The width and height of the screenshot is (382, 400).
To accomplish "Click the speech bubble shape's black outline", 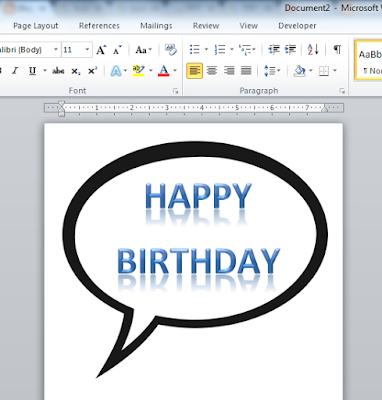I will click(x=195, y=149).
